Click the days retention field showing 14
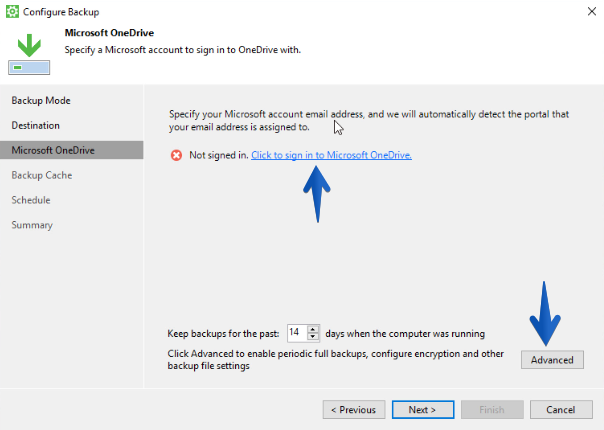 297,333
